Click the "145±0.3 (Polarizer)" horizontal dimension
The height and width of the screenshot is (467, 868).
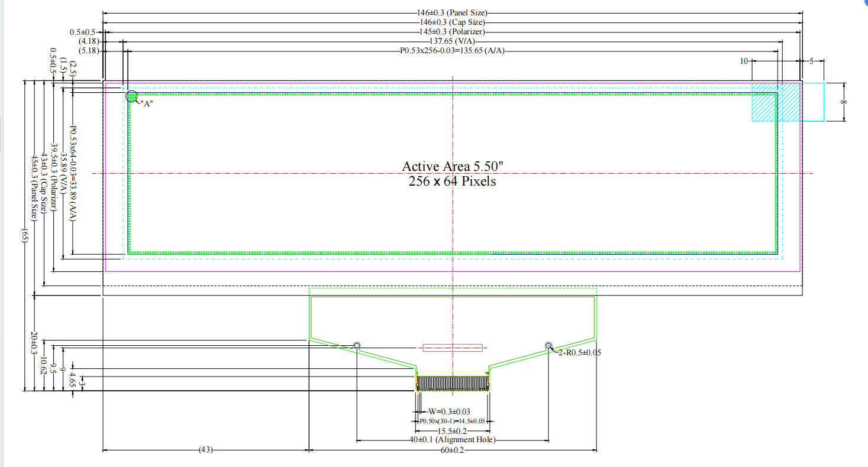pyautogui.click(x=453, y=31)
